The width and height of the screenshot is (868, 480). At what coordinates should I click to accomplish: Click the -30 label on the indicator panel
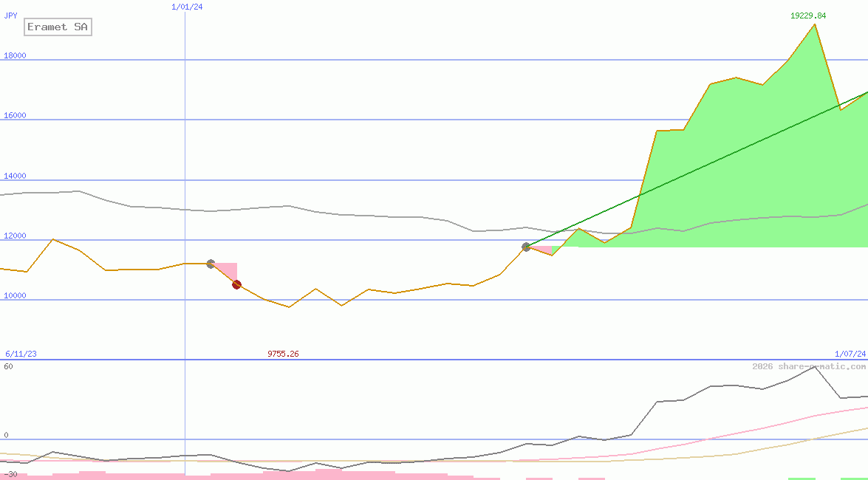10,475
